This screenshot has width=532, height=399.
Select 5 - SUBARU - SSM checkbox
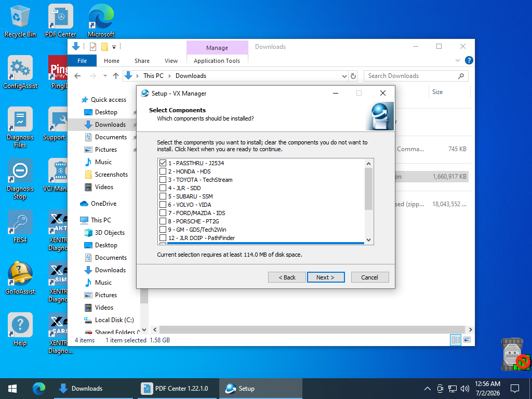click(163, 196)
